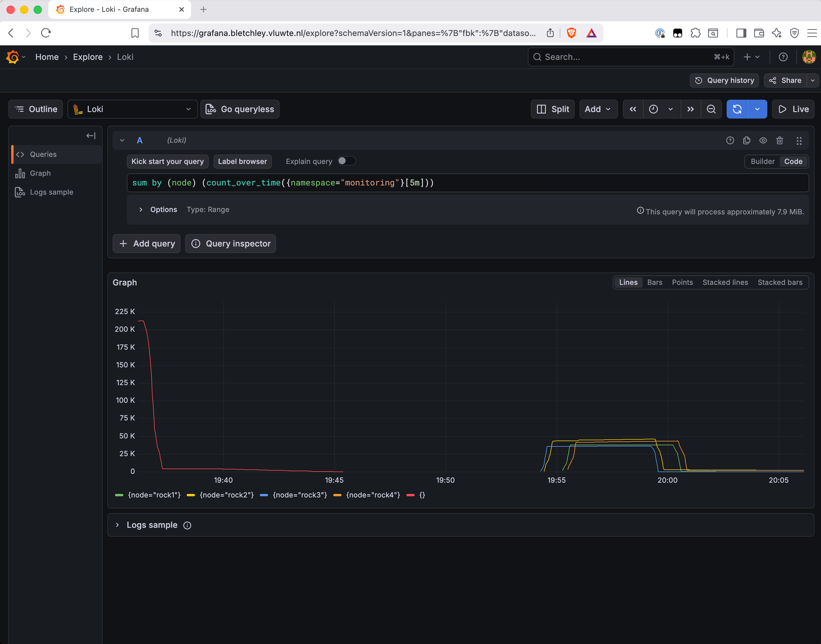Image resolution: width=821 pixels, height=644 pixels.
Task: Open Query history
Action: tap(725, 80)
